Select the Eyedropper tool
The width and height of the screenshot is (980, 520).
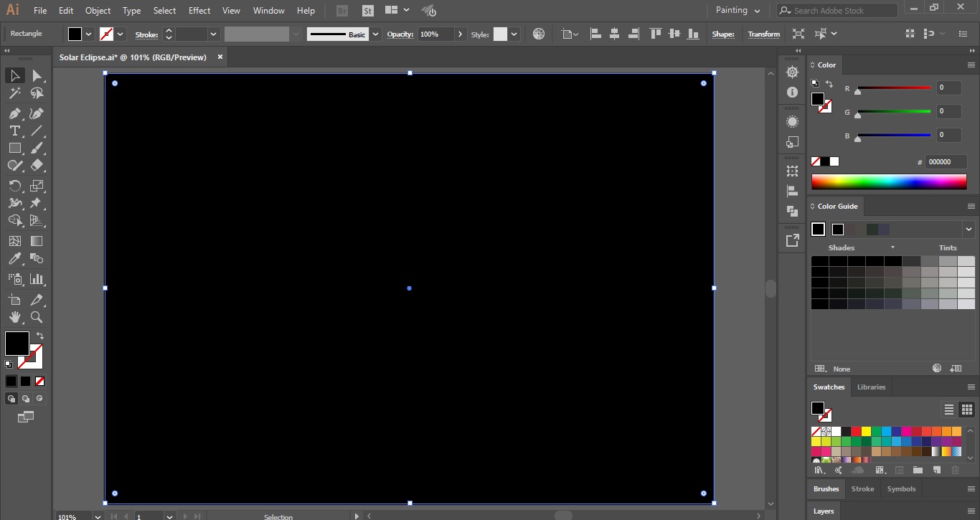tap(14, 259)
